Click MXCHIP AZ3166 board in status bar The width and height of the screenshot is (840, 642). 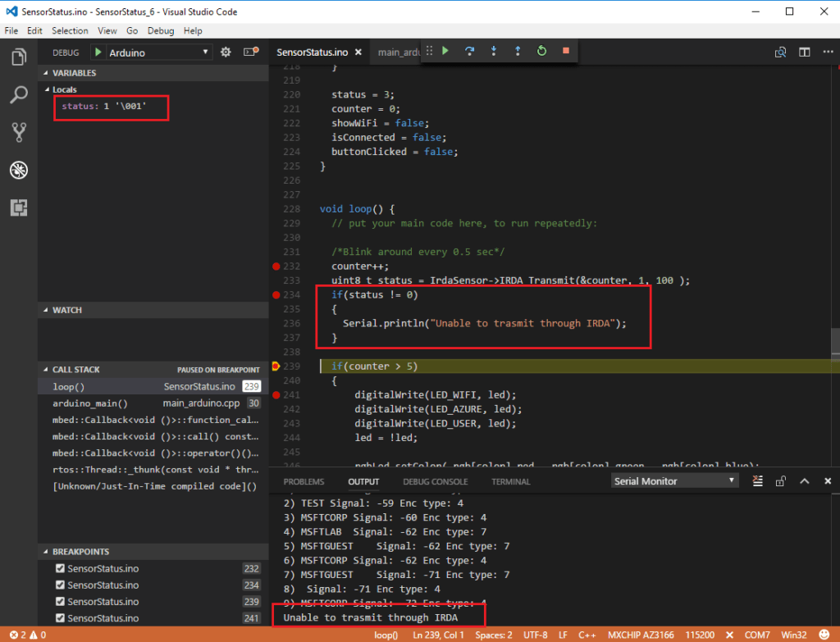tap(641, 635)
